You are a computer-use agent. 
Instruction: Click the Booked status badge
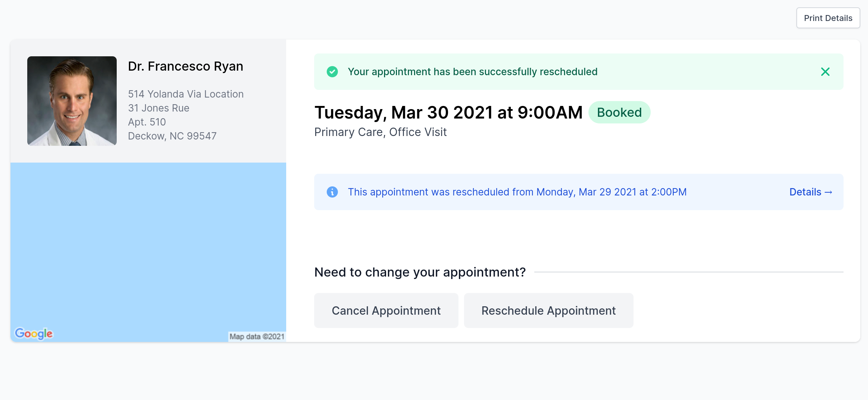coord(619,112)
